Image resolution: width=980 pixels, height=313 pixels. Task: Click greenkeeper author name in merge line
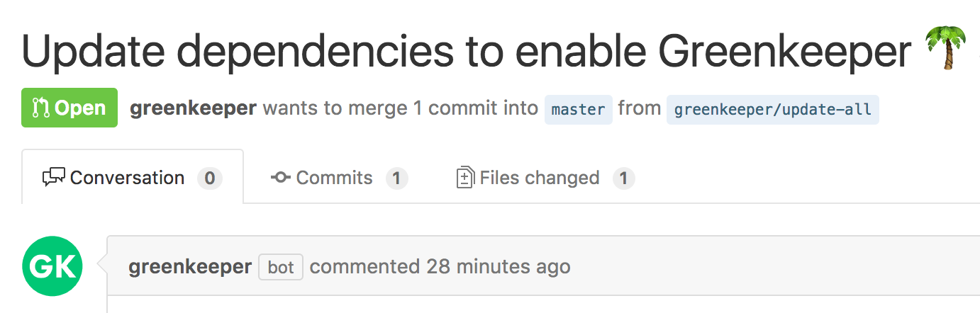pyautogui.click(x=193, y=108)
